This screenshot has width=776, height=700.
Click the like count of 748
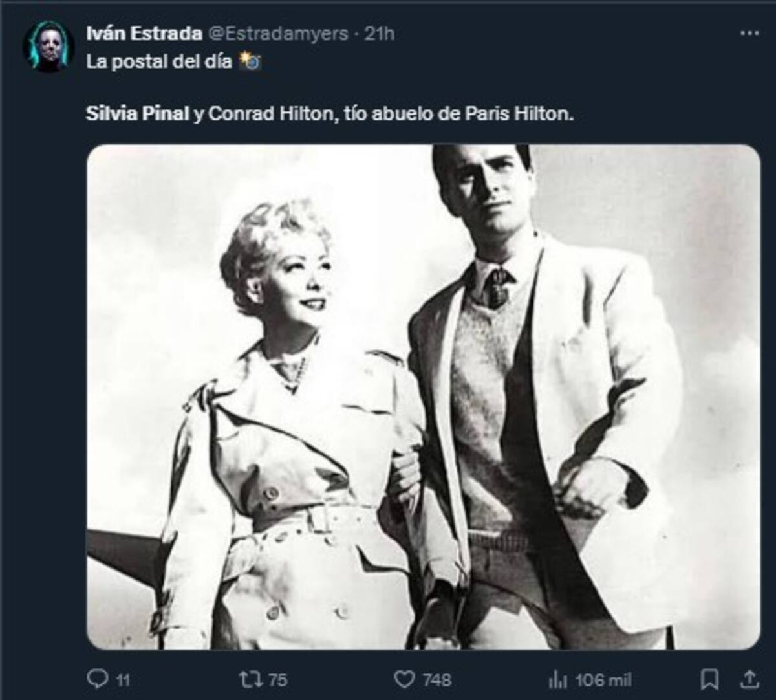pos(436,680)
